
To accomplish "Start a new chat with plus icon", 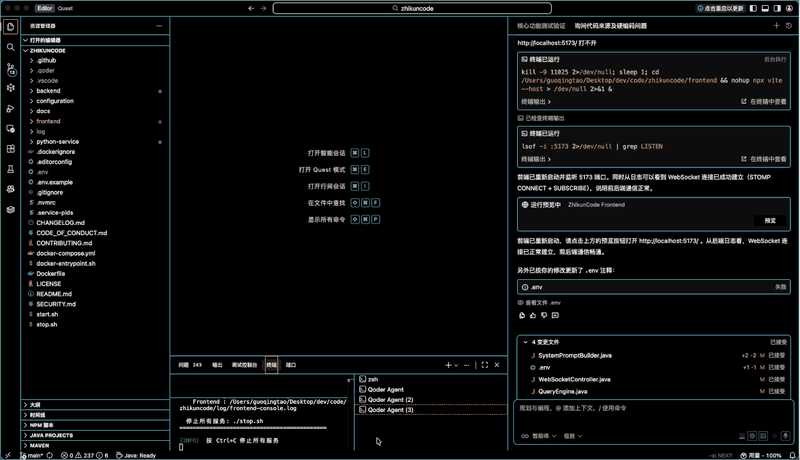I will (x=777, y=26).
